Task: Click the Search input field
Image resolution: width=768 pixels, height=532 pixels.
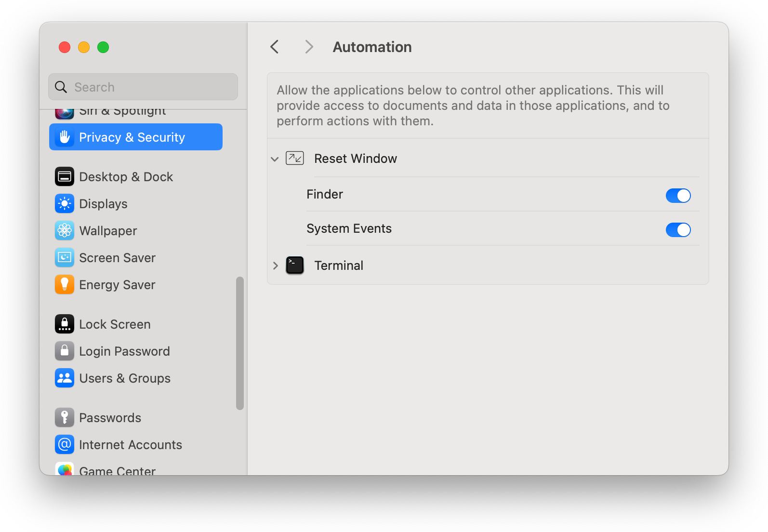Action: tap(143, 87)
